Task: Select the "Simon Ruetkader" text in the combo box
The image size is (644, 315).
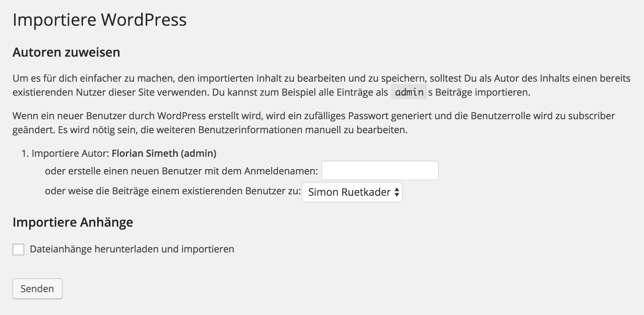Action: pos(349,192)
